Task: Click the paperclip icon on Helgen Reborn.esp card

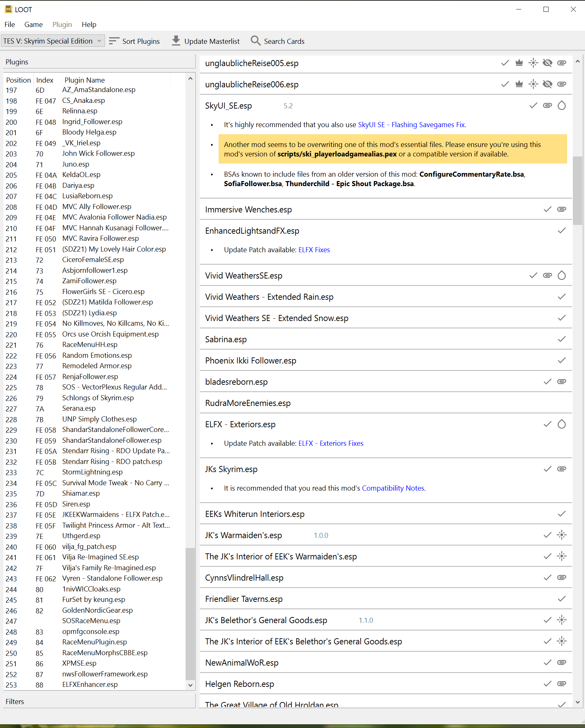Action: click(562, 684)
